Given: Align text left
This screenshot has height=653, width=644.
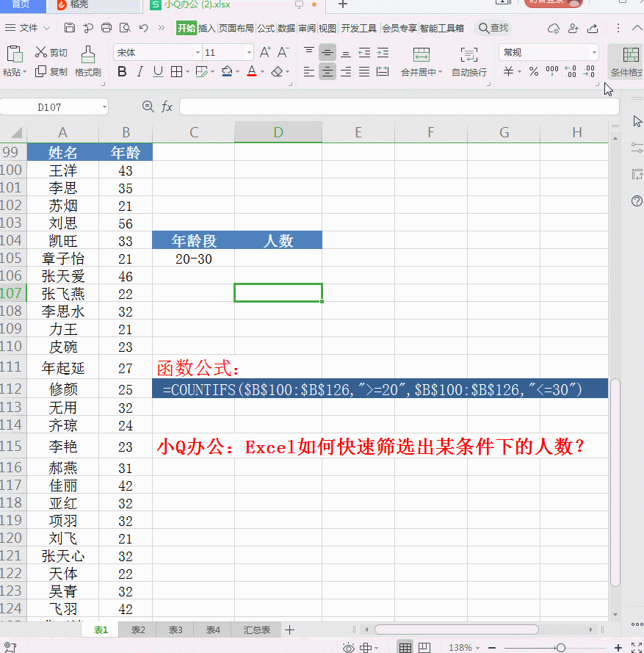Looking at the screenshot, I should 309,72.
